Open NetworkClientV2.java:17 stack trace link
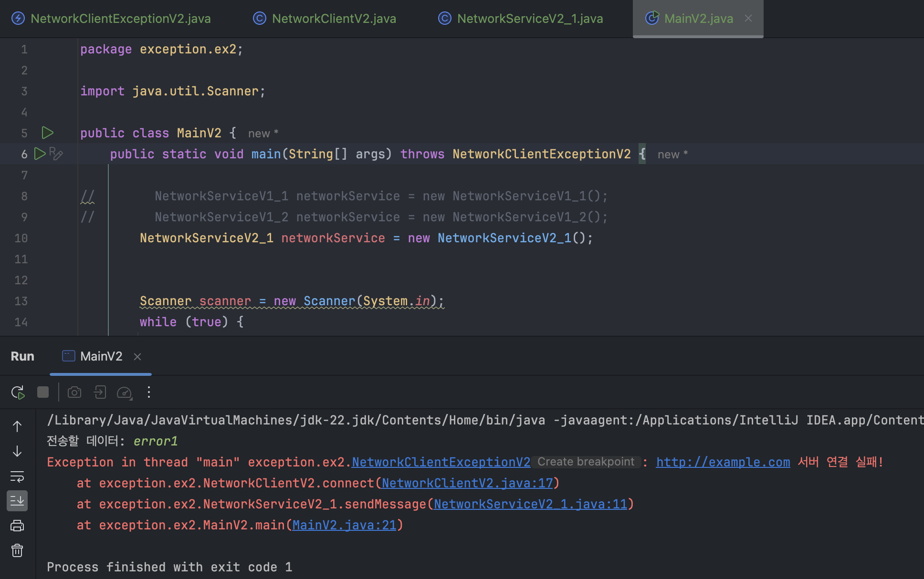Image resolution: width=924 pixels, height=579 pixels. pyautogui.click(x=467, y=483)
